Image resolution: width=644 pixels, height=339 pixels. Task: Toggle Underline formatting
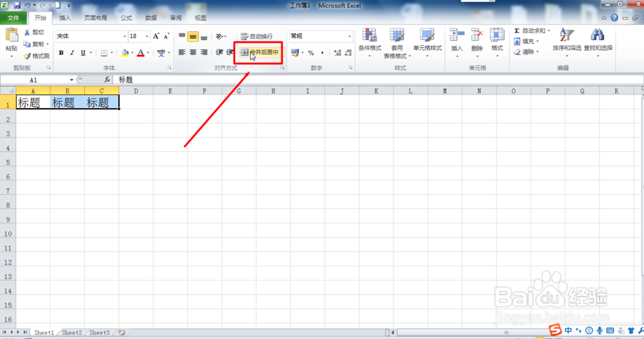point(83,53)
